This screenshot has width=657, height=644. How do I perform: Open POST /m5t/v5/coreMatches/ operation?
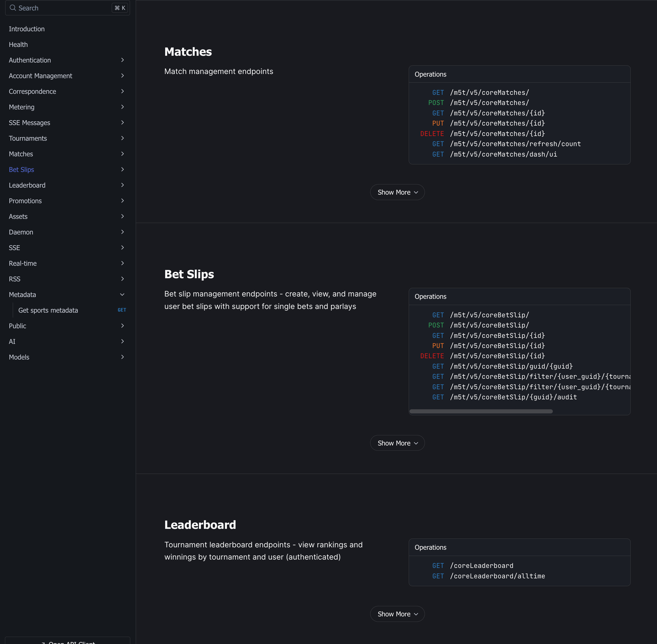point(479,102)
